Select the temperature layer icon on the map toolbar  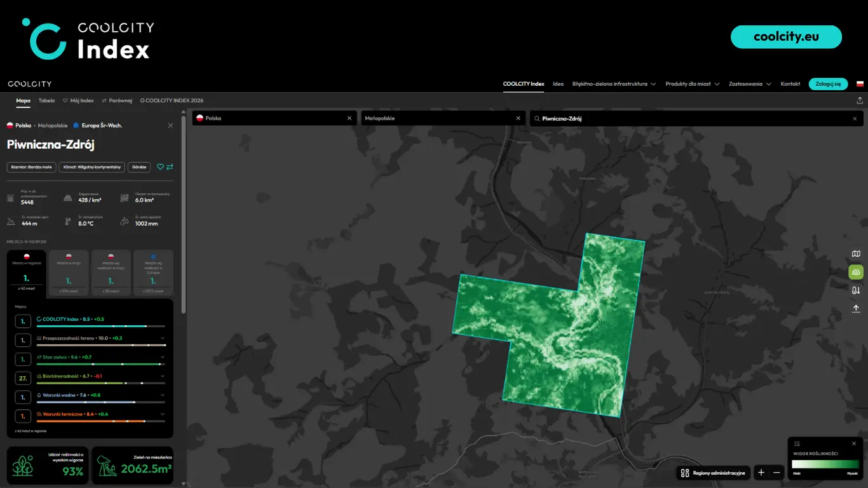tap(856, 290)
